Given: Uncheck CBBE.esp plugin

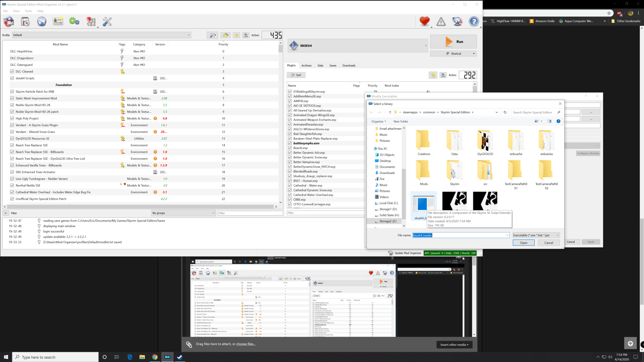Looking at the screenshot, I should pyautogui.click(x=290, y=199).
